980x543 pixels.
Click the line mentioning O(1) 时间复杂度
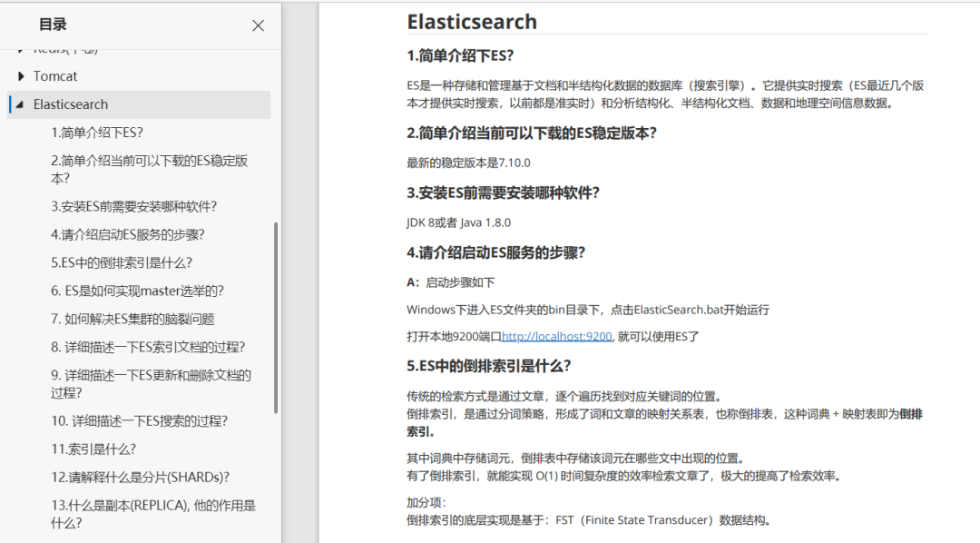tap(623, 476)
